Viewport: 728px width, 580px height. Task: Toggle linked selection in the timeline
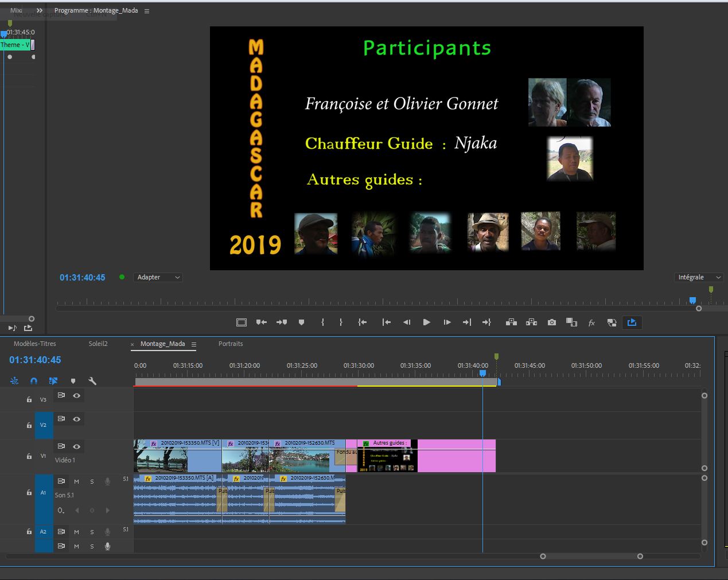(x=53, y=381)
